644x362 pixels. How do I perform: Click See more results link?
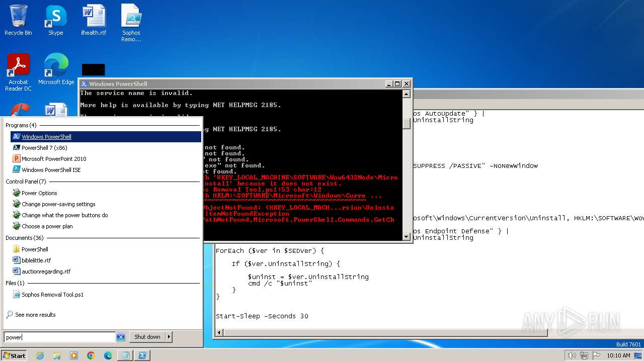pyautogui.click(x=35, y=315)
